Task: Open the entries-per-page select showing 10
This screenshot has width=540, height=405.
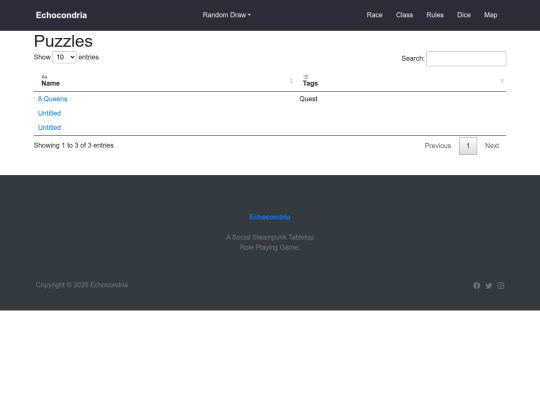Action: click(x=64, y=57)
